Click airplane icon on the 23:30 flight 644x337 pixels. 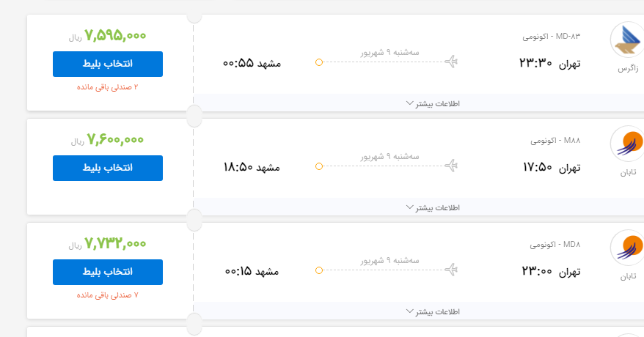(452, 62)
